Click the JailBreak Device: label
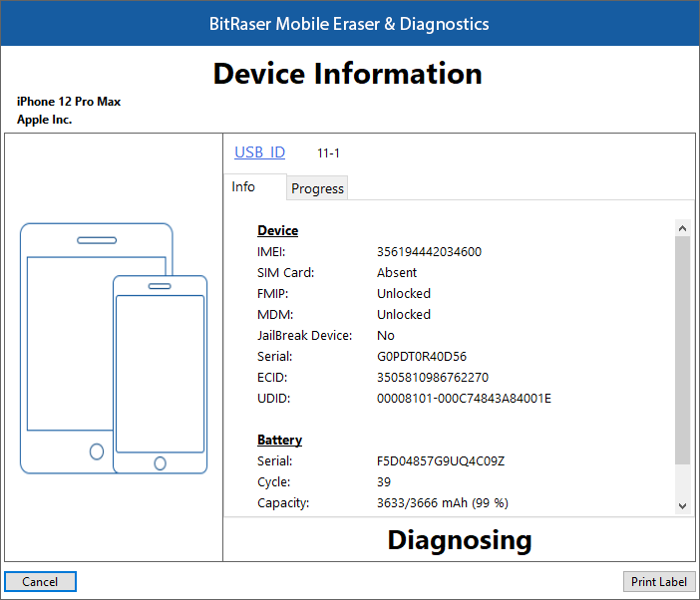 (x=304, y=336)
